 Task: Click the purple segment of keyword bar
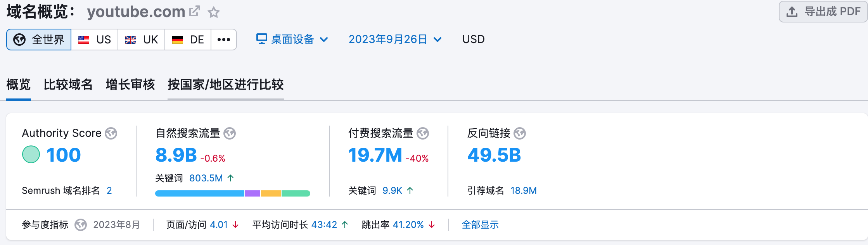(x=252, y=193)
